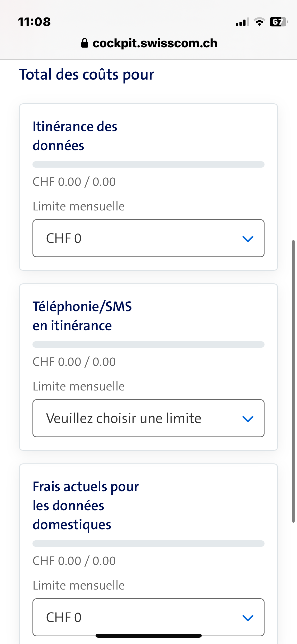Tap the 'Total des coûts pour' title
This screenshot has height=644, width=297.
[87, 75]
